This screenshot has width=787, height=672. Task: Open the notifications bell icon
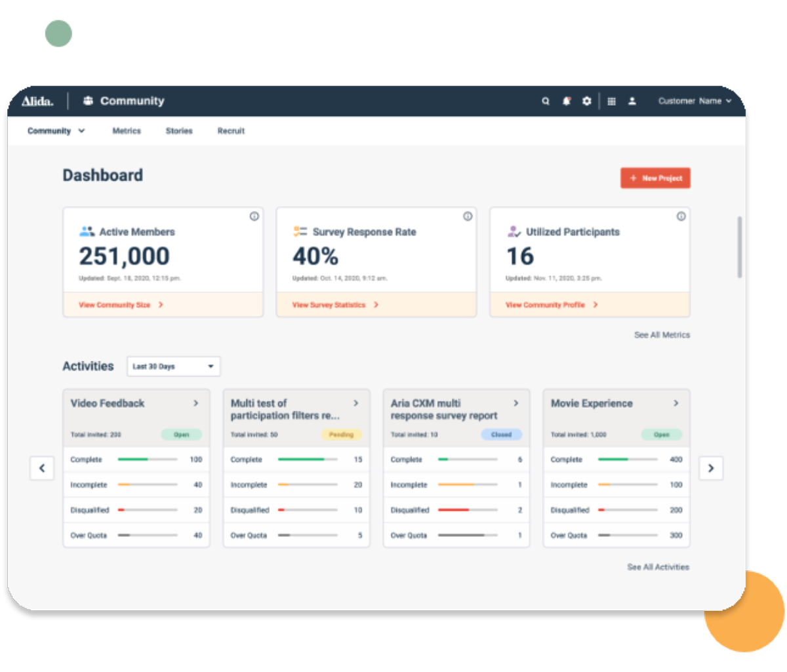coord(566,101)
